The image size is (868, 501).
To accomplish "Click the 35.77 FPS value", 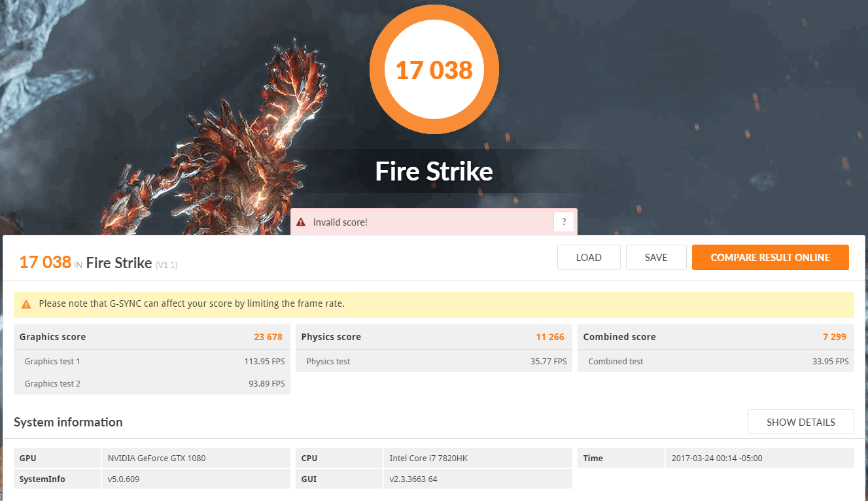I will pos(549,361).
